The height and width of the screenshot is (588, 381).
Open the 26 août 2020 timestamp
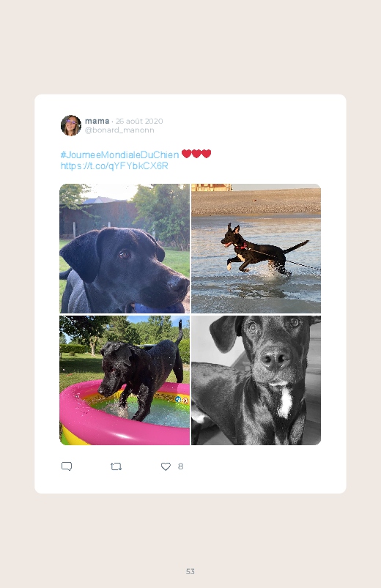(x=139, y=121)
